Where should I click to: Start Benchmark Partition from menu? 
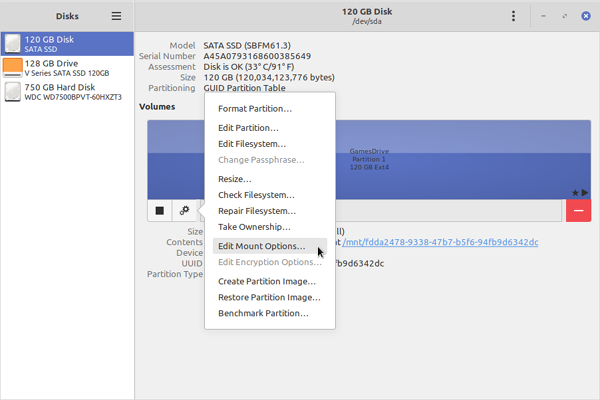pyautogui.click(x=263, y=313)
